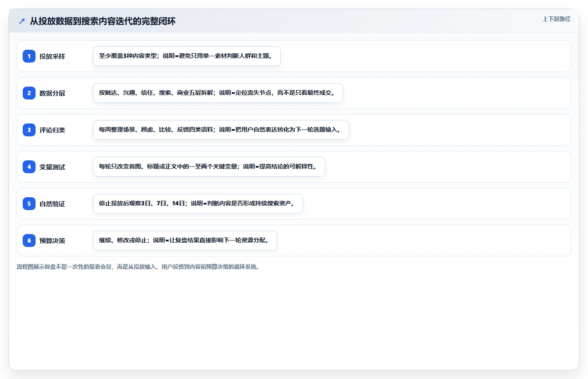Screen dimensions: 588x379
Task: Select the 投放采样 step label
Action: pyautogui.click(x=52, y=56)
